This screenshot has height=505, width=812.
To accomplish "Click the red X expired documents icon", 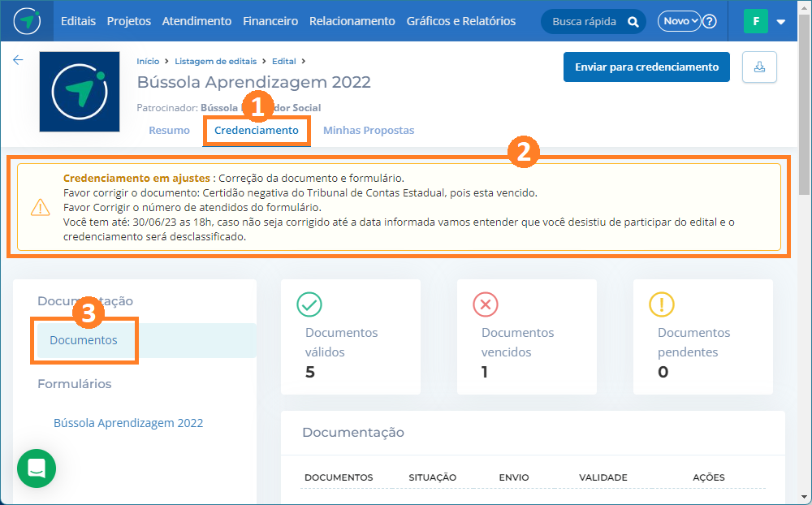I will [x=486, y=304].
